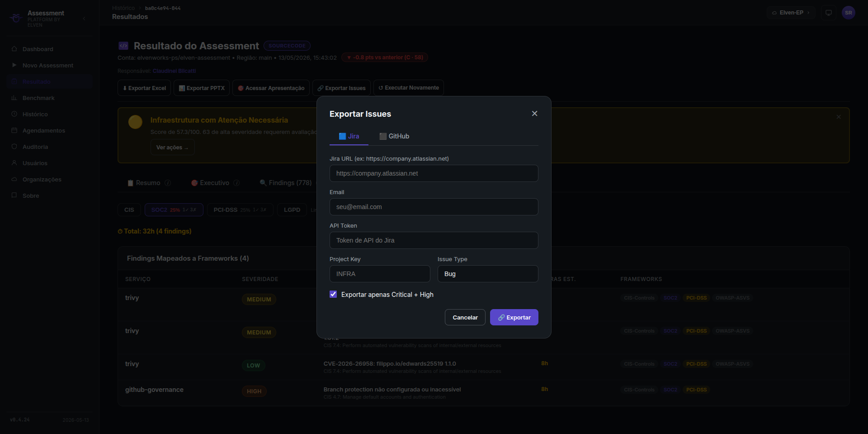Click the source code icon beside title
Screen dimensions: 868x434
point(123,46)
